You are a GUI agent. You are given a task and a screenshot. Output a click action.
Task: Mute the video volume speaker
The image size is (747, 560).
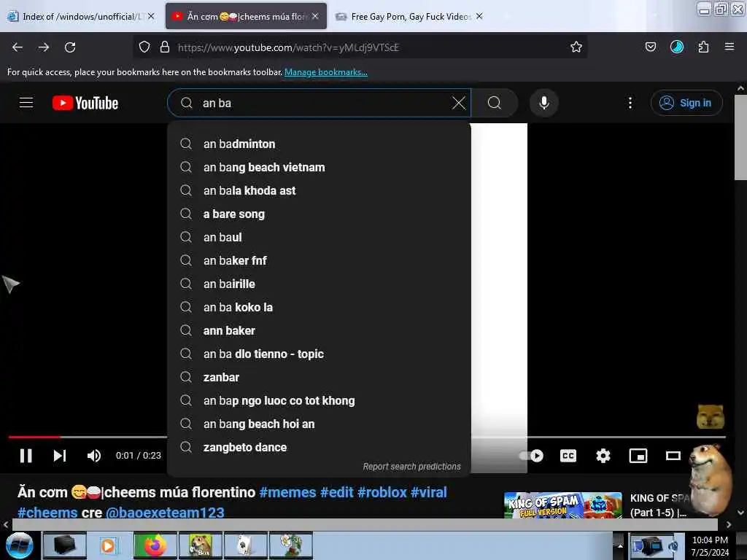(94, 456)
